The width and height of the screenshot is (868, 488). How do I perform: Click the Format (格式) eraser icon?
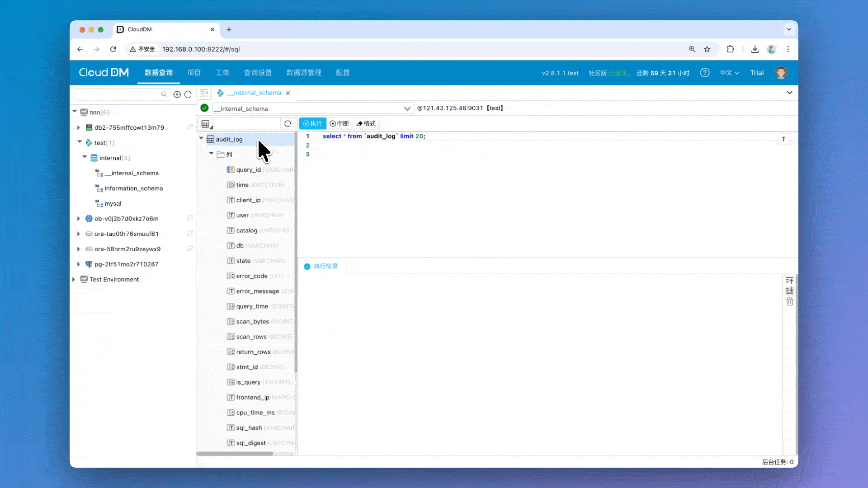pyautogui.click(x=360, y=123)
